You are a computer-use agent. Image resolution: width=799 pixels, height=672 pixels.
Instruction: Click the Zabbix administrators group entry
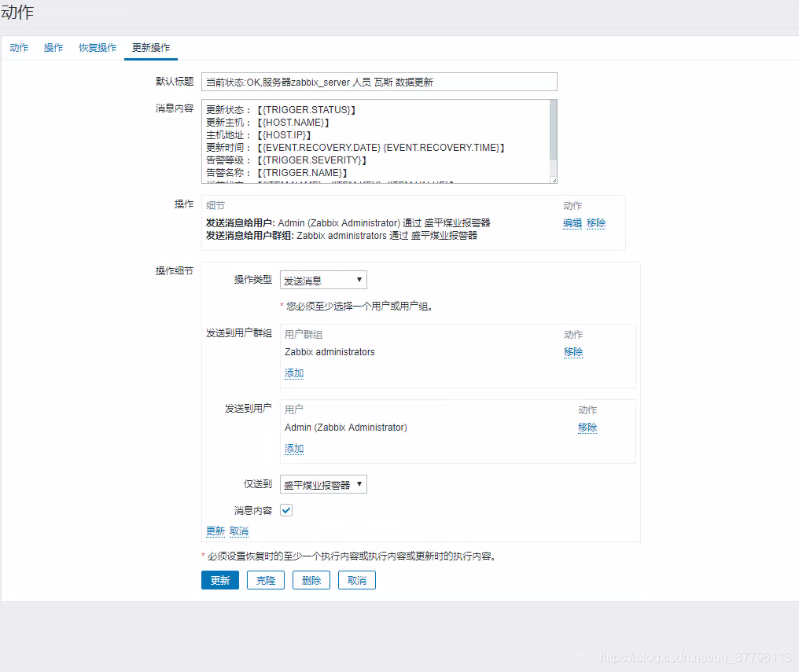[x=330, y=352]
